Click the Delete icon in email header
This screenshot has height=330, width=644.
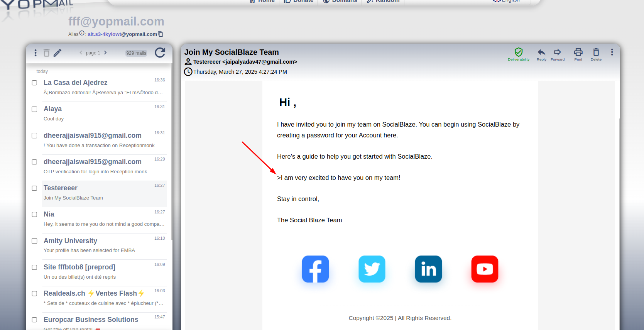pyautogui.click(x=596, y=52)
